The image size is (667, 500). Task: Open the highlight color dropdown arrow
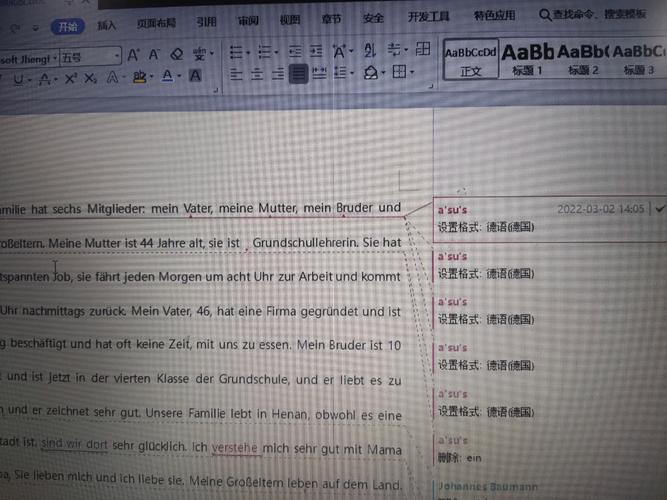tap(151, 77)
